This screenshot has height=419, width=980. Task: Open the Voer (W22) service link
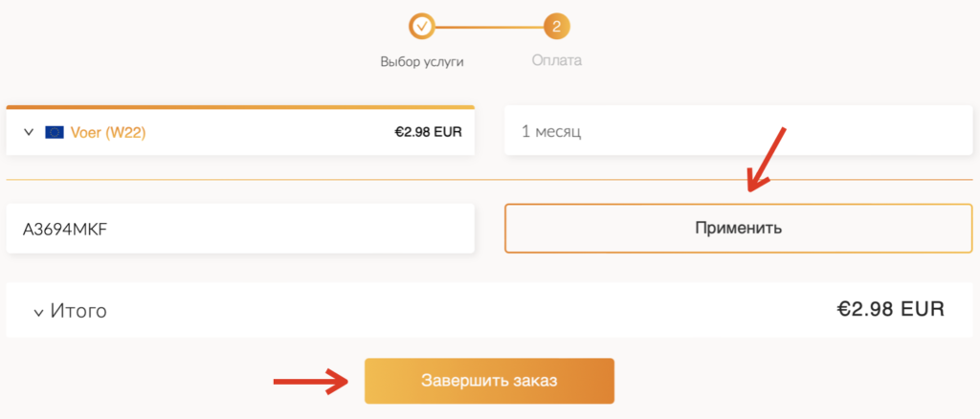[107, 132]
